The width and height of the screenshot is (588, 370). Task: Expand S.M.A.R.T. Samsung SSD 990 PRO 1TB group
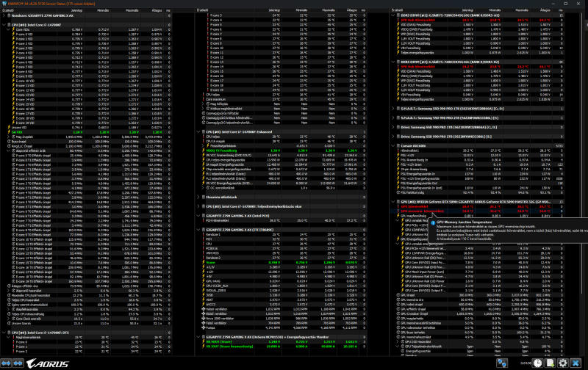[x=393, y=109]
